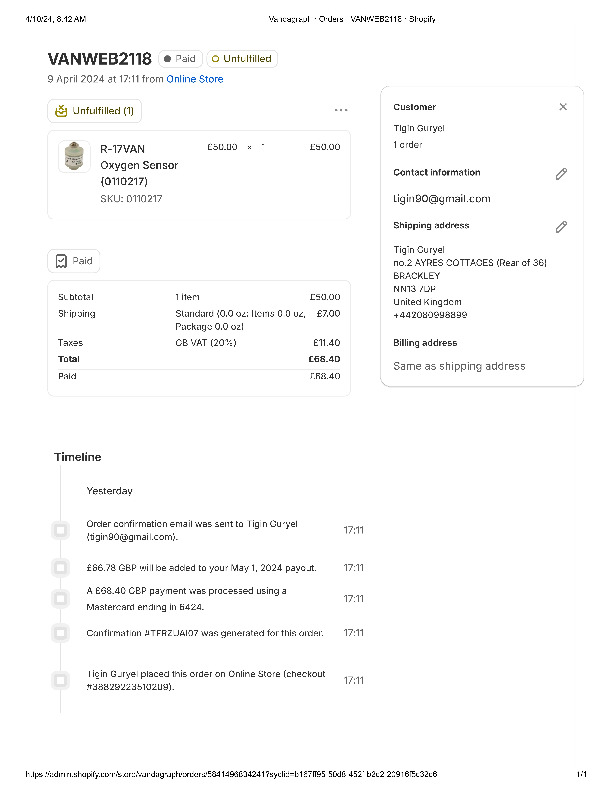Screen dimensions: 612x792
Task: Click the shipping phone number +442080998899
Action: point(430,315)
